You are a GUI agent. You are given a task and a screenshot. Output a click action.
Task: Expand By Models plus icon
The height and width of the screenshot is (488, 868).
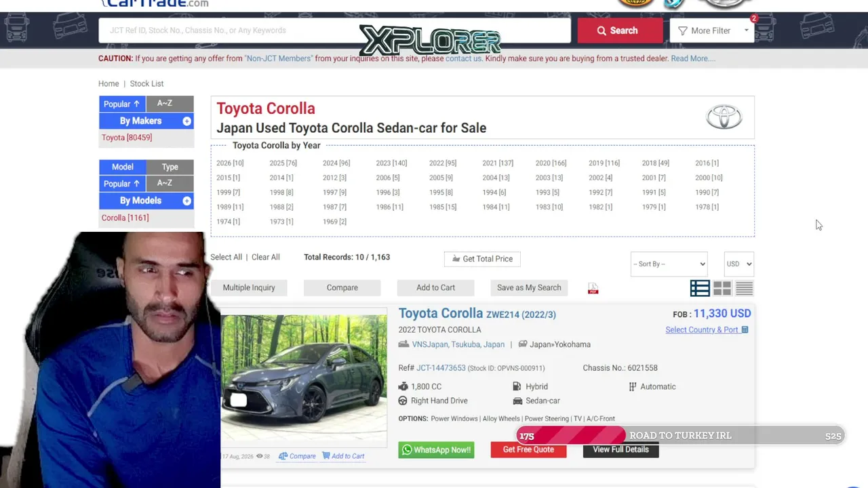(x=186, y=201)
